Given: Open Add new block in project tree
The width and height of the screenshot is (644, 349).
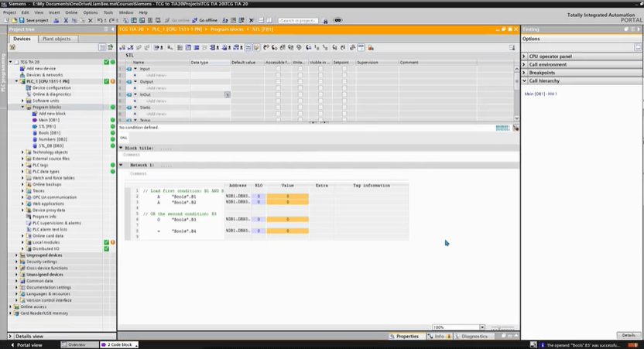Looking at the screenshot, I should tap(52, 113).
